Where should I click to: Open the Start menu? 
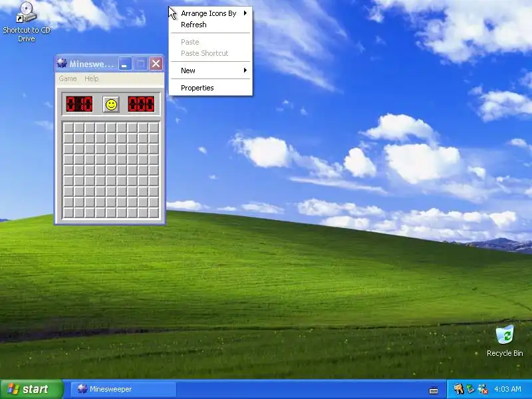tap(31, 389)
